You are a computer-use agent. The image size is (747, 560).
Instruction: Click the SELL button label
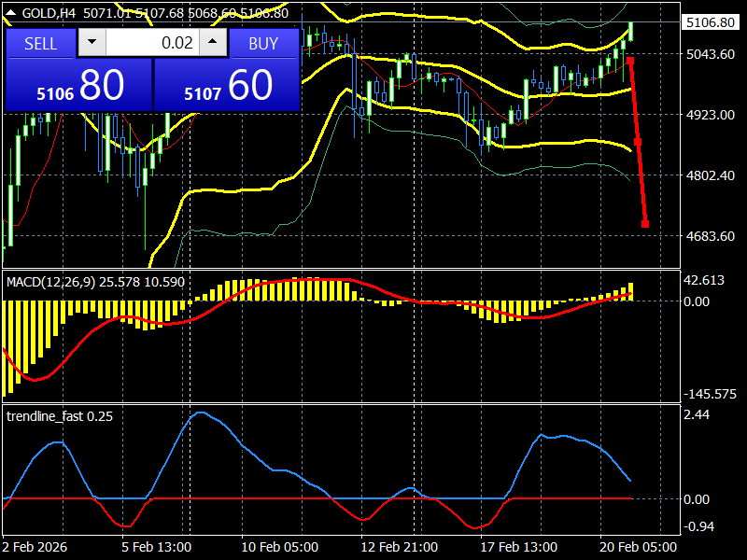coord(40,44)
